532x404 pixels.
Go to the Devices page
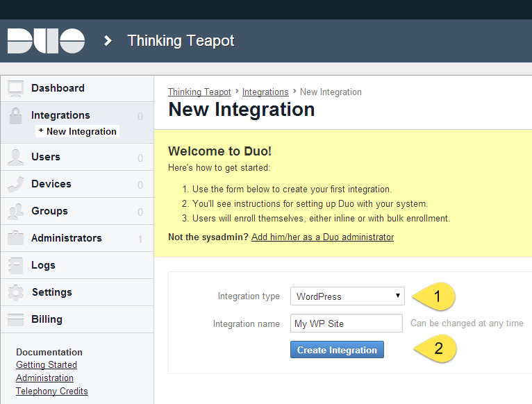click(x=77, y=184)
